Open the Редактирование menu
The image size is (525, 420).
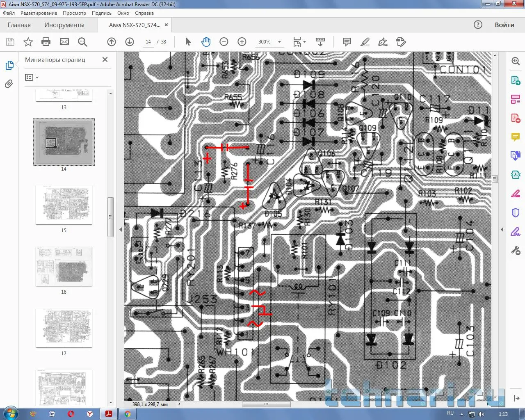39,13
